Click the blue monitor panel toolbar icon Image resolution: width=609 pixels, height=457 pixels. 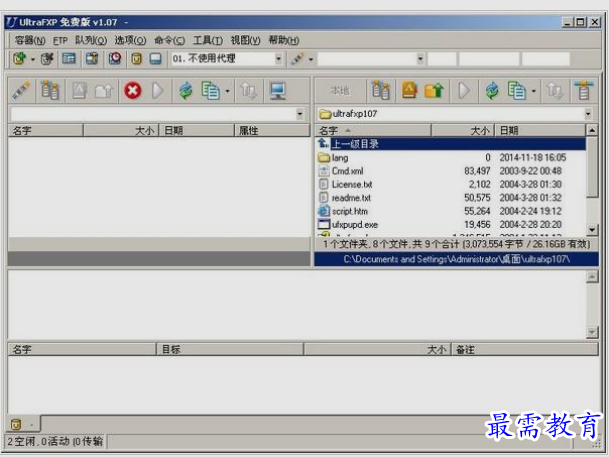click(156, 59)
